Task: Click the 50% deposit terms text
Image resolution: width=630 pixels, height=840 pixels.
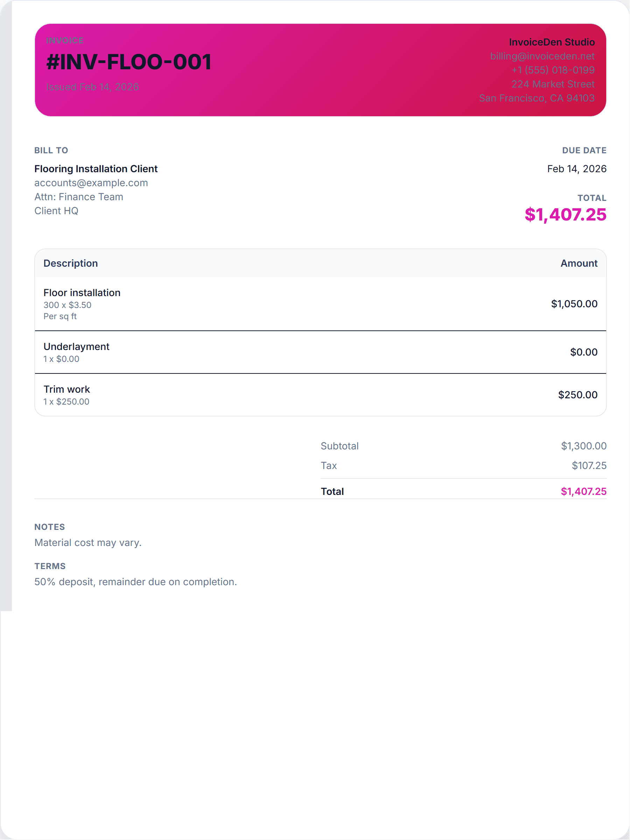Action: point(135,582)
